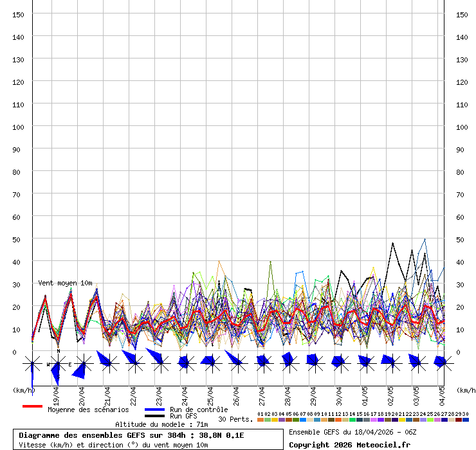Click the 'Moyenne des scénarios' legend label

[x=88, y=410]
